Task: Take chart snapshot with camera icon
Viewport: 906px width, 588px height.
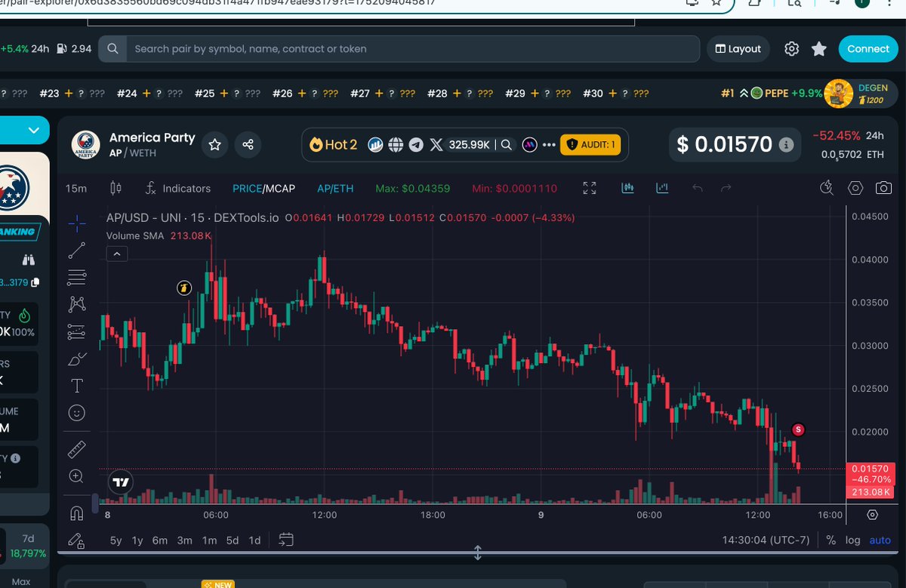Action: click(883, 188)
